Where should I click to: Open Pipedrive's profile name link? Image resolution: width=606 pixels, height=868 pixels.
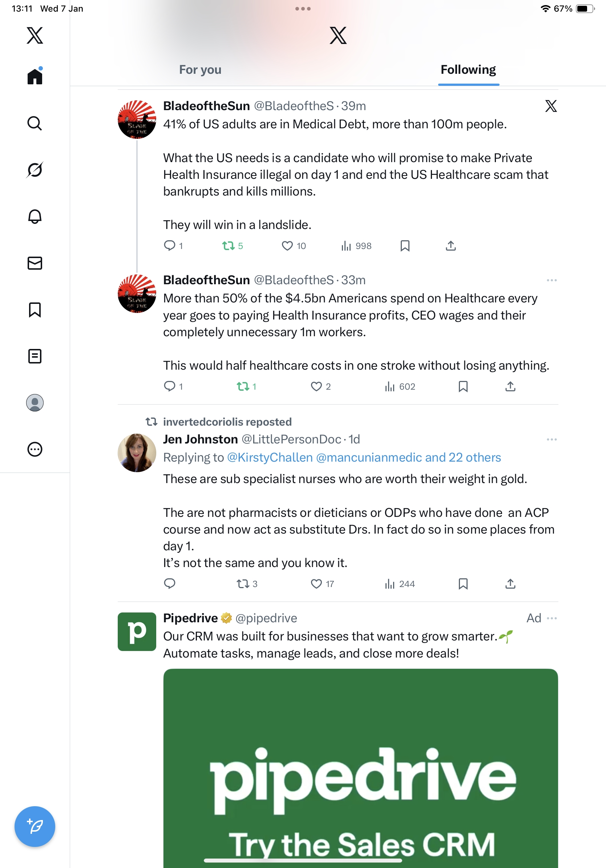(x=190, y=618)
